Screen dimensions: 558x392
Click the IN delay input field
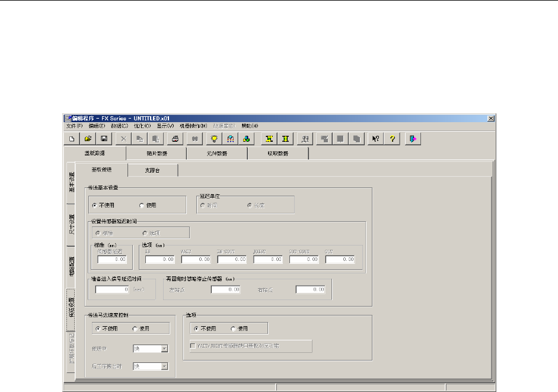coord(160,260)
